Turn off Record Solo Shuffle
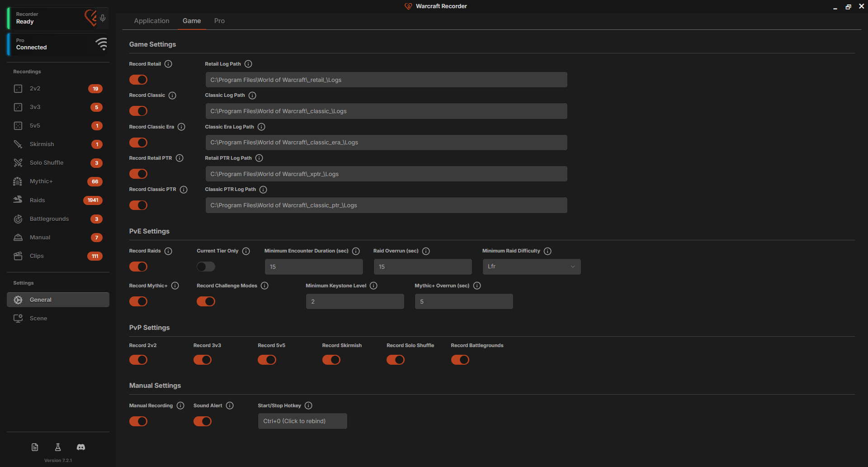868x467 pixels. (x=396, y=360)
